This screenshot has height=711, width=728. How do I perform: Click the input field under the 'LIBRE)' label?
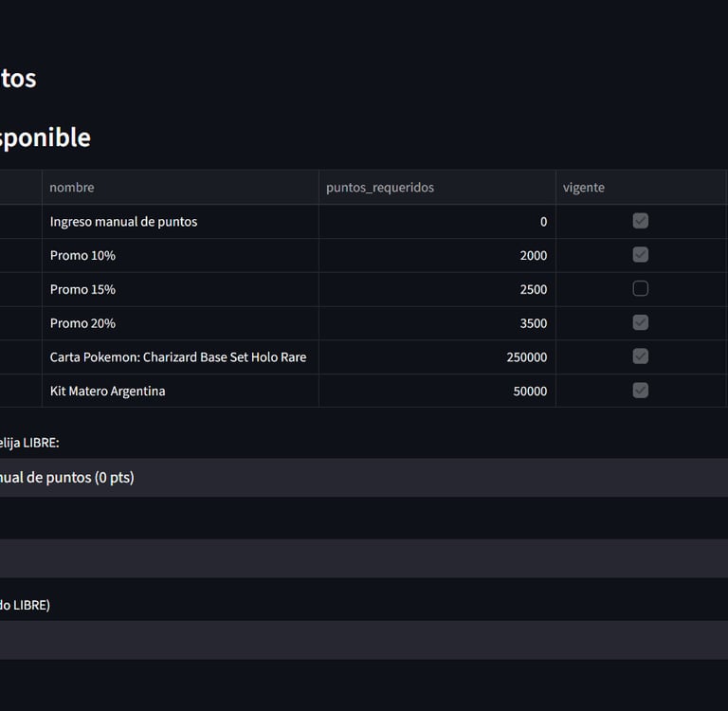[x=360, y=640]
